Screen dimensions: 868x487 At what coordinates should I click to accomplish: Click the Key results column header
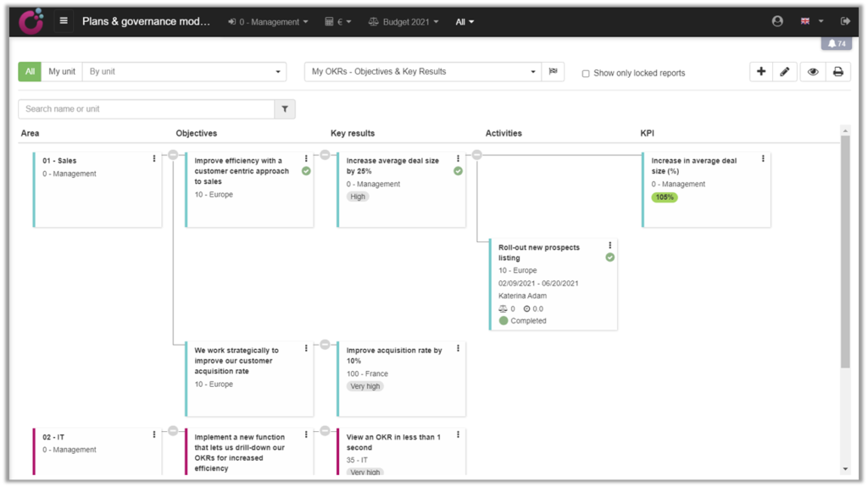pos(353,133)
